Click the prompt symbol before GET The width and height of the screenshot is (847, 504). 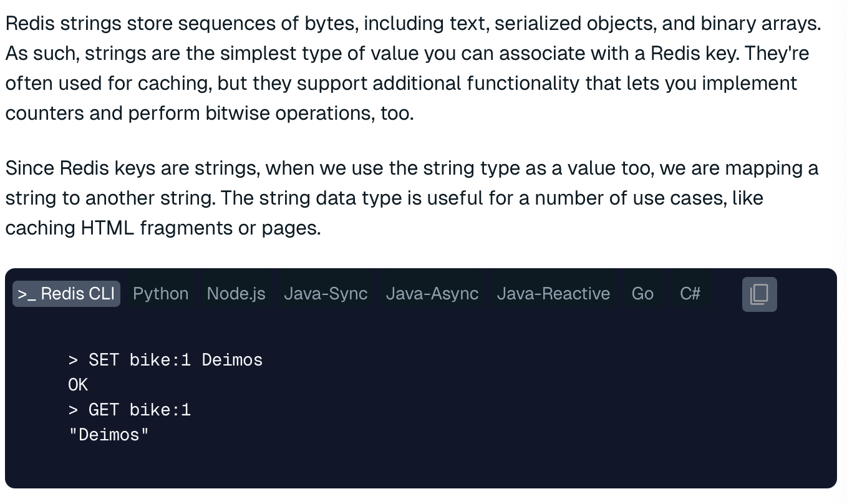[x=74, y=410]
